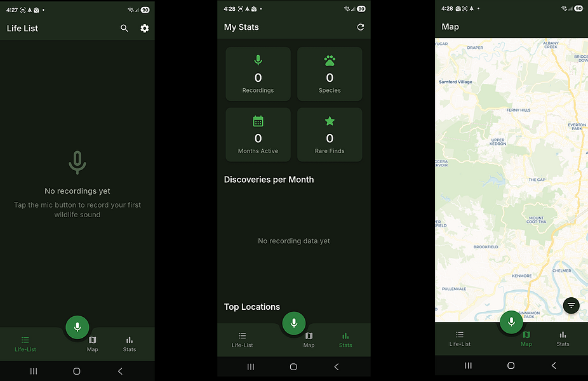
Task: Go to Stats tab on Map screen
Action: (563, 339)
